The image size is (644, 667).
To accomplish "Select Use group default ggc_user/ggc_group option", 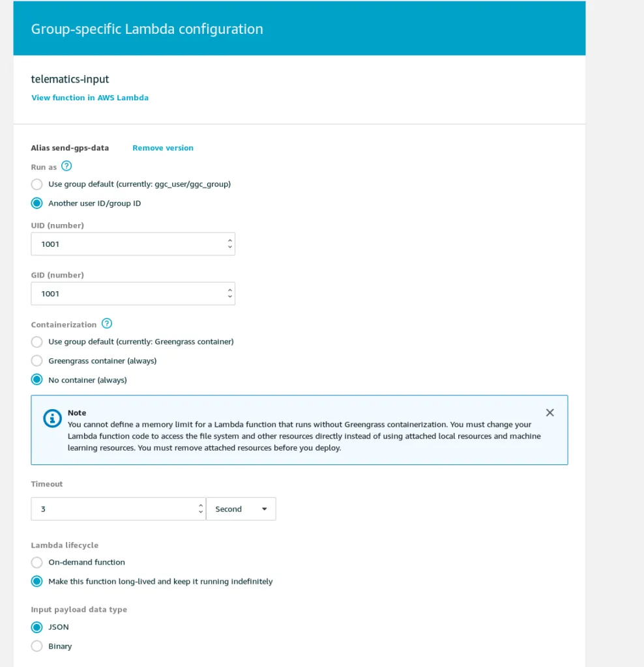I will click(37, 184).
